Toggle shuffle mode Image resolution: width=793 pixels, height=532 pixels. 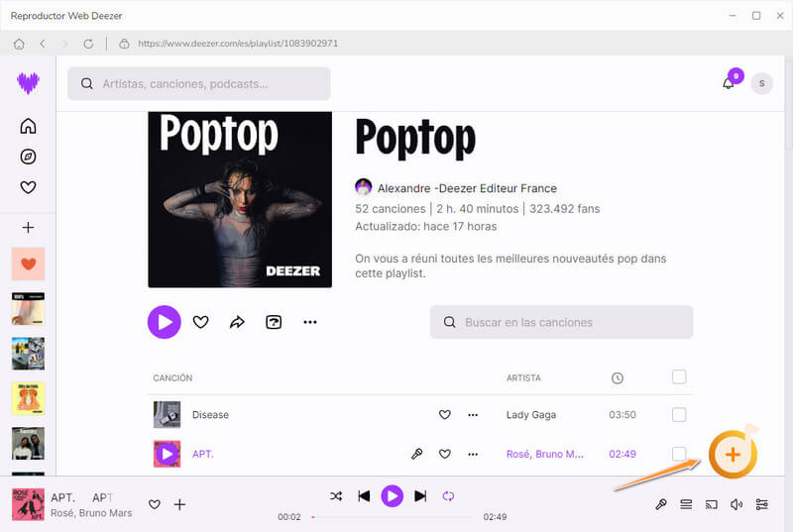pyautogui.click(x=336, y=496)
